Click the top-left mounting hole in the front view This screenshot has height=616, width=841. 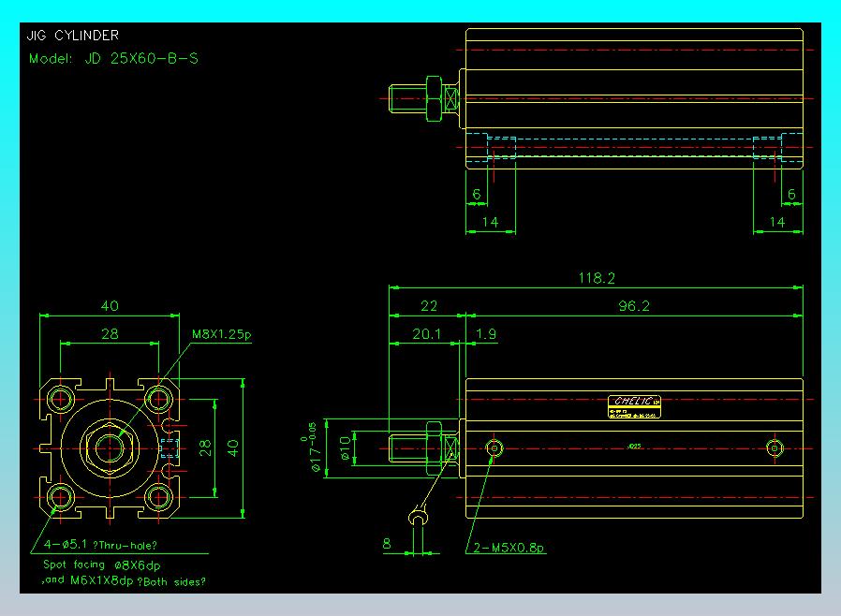tap(61, 399)
